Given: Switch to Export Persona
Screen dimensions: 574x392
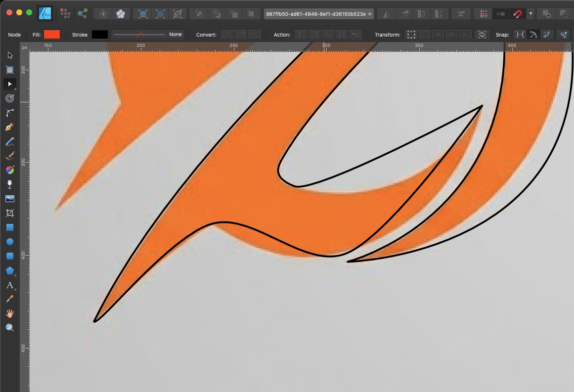Looking at the screenshot, I should 83,13.
